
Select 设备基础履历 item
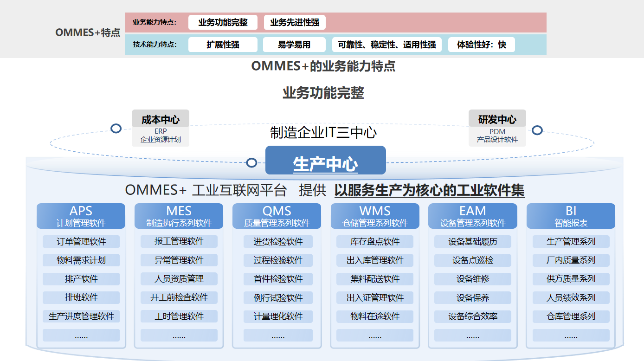(473, 241)
